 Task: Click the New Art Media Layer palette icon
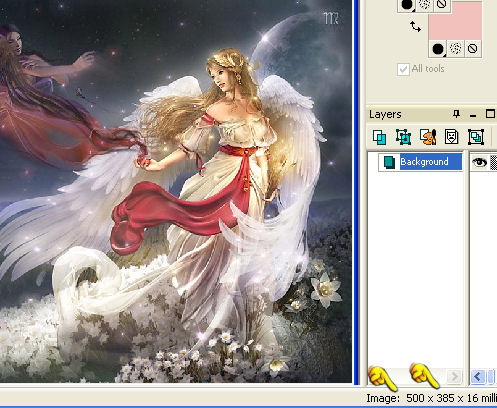pos(428,137)
